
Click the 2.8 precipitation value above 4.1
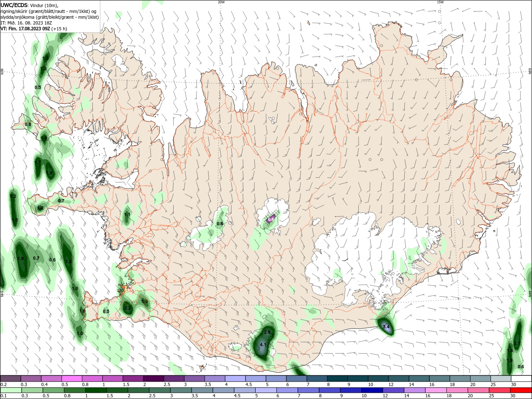267,332
